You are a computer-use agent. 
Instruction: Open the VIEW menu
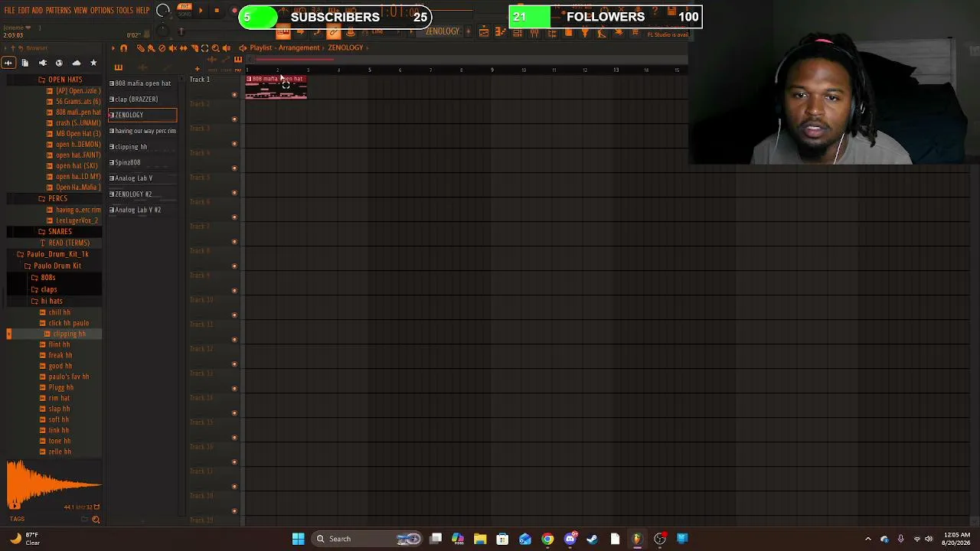coord(80,11)
